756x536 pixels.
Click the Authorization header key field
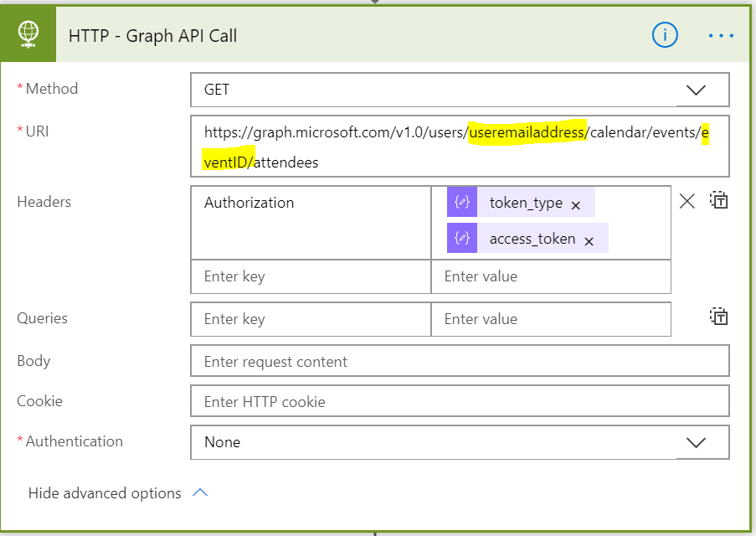click(310, 222)
